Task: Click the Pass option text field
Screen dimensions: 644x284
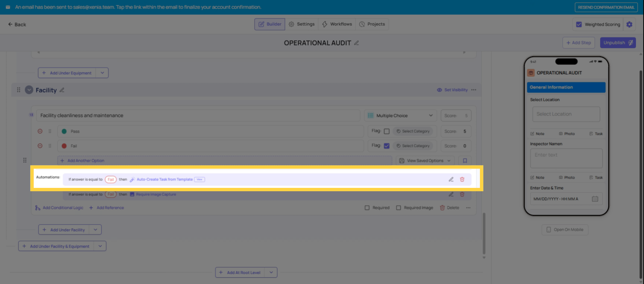Action: (211, 131)
